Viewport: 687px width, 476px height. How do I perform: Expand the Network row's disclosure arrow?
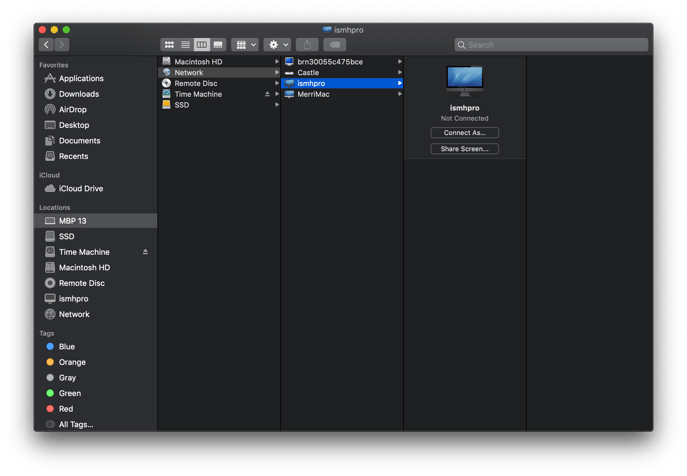277,72
